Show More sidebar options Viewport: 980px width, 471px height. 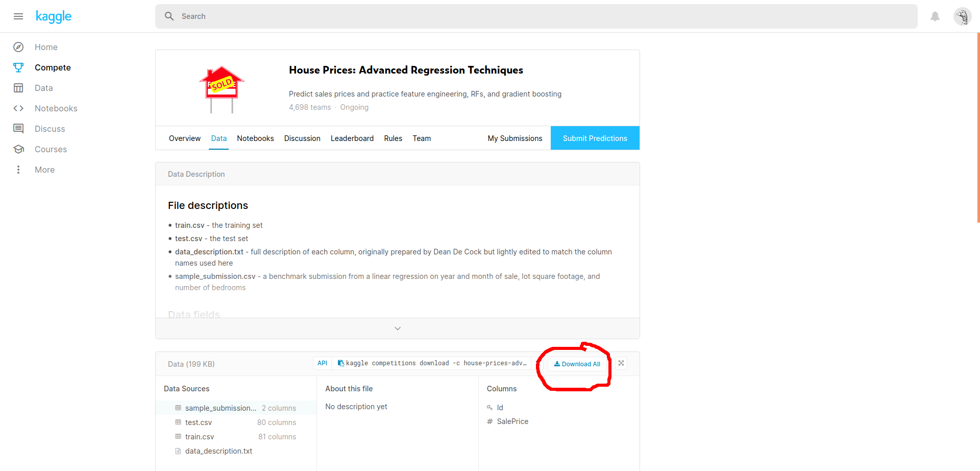coord(45,170)
